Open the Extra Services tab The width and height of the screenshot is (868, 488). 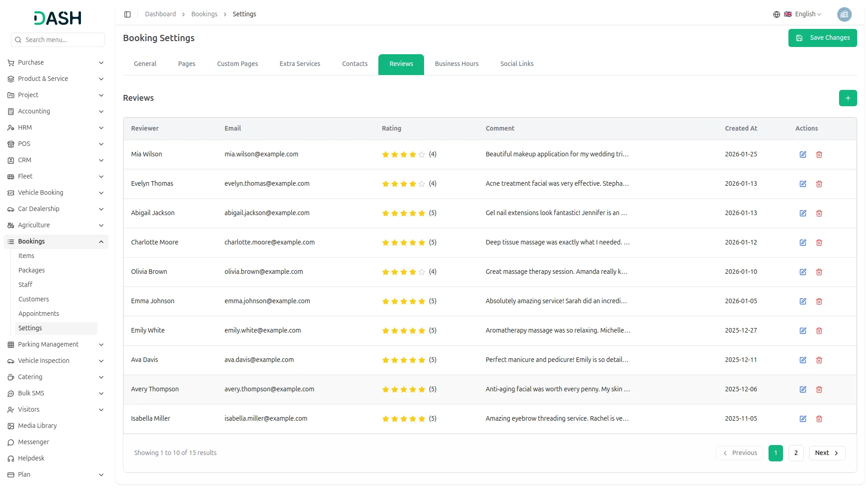[300, 64]
